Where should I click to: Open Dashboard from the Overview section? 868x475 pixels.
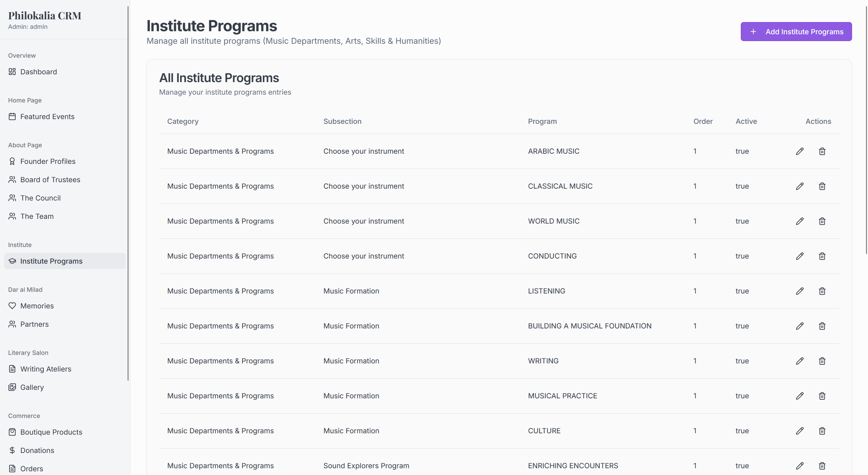(38, 72)
